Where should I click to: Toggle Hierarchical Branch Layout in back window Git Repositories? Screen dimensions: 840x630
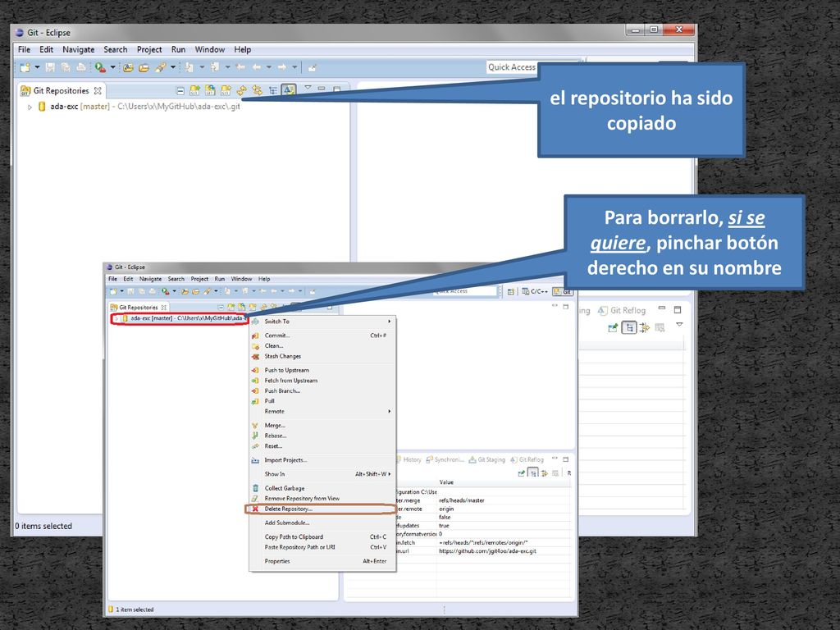tap(273, 90)
